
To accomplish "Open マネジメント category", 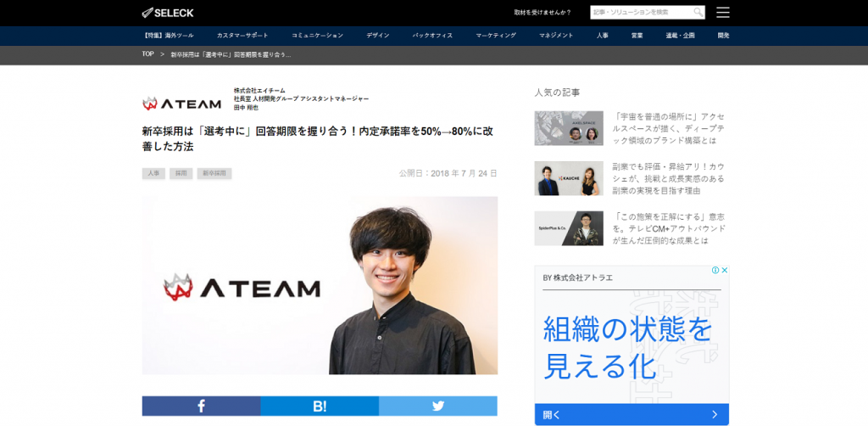I will tap(556, 36).
